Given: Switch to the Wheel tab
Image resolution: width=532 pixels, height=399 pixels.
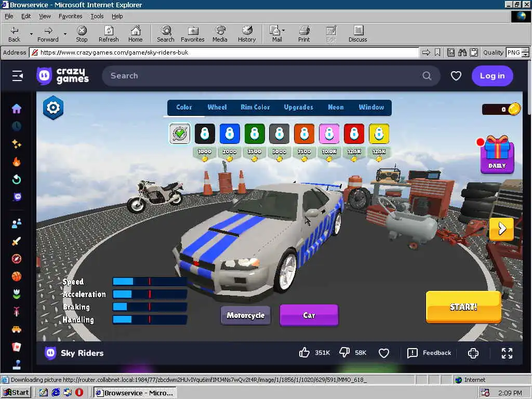Looking at the screenshot, I should coord(217,107).
